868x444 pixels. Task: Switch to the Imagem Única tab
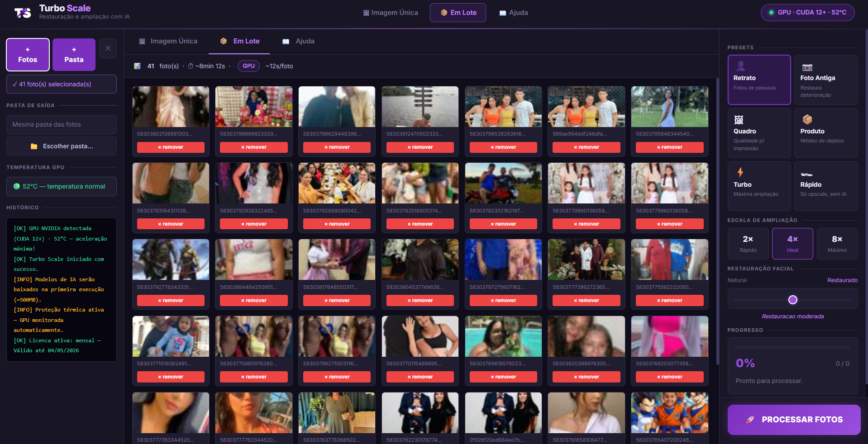168,41
